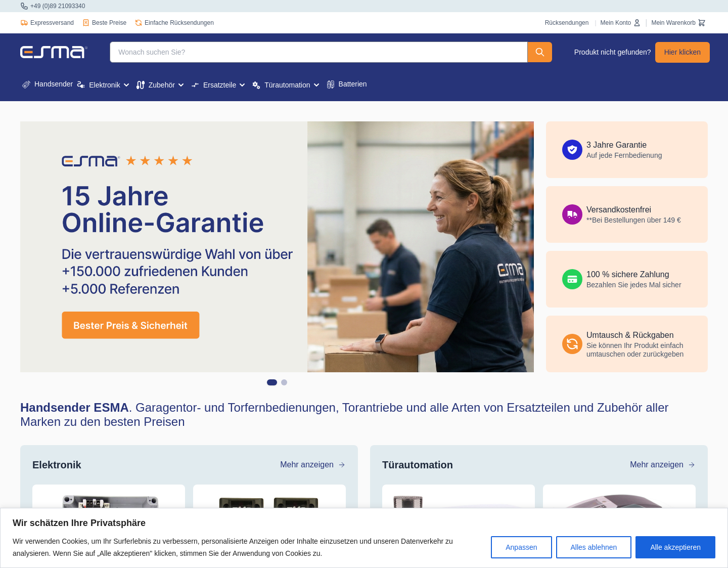The height and width of the screenshot is (568, 728).
Task: Open the Mein Konto user icon
Action: pyautogui.click(x=637, y=23)
